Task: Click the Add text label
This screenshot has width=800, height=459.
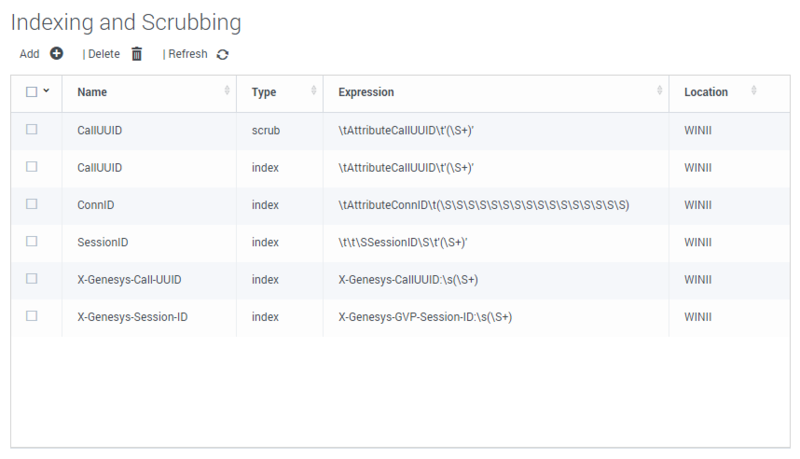Action: [30, 54]
